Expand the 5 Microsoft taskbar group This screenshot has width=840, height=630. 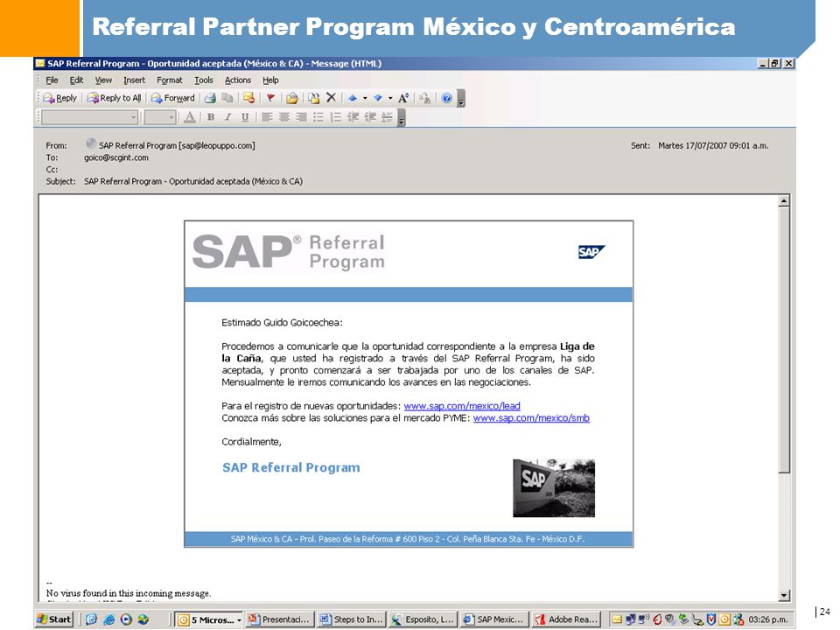209,619
